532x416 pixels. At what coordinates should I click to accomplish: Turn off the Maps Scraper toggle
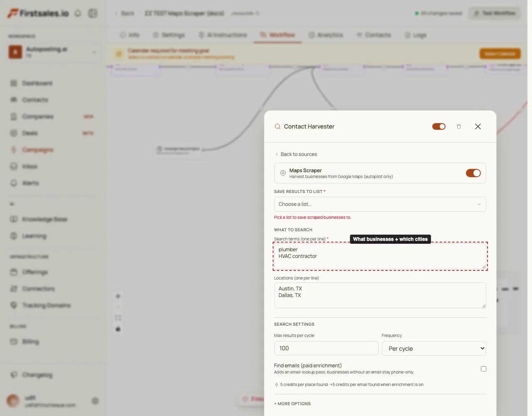coord(473,173)
